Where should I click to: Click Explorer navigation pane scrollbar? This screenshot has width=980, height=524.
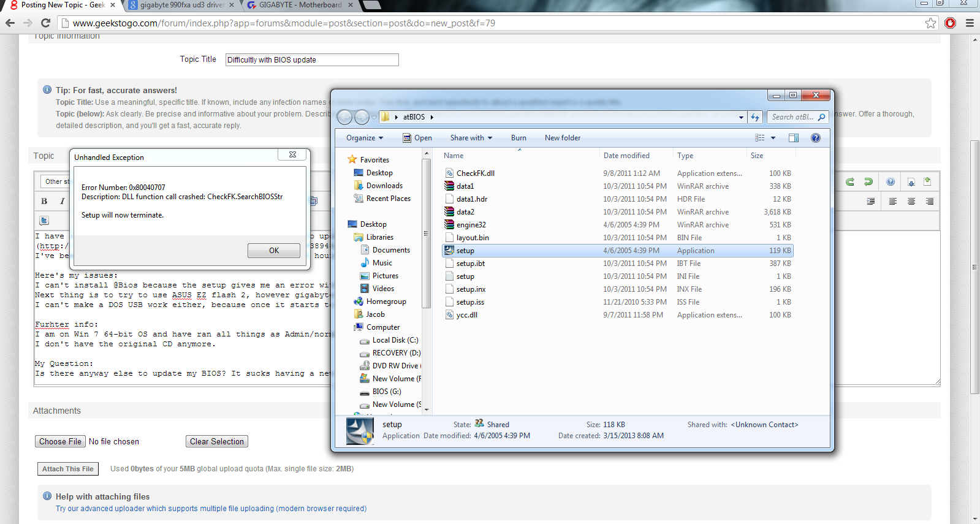[x=427, y=233]
